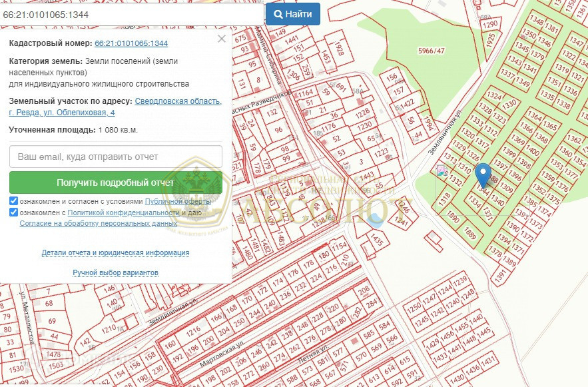
Task: Open the Публичной оферты link
Action: [x=178, y=201]
